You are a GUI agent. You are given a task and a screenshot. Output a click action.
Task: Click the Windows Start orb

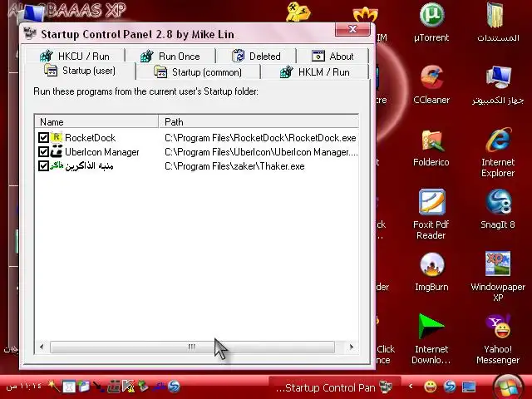(508, 387)
